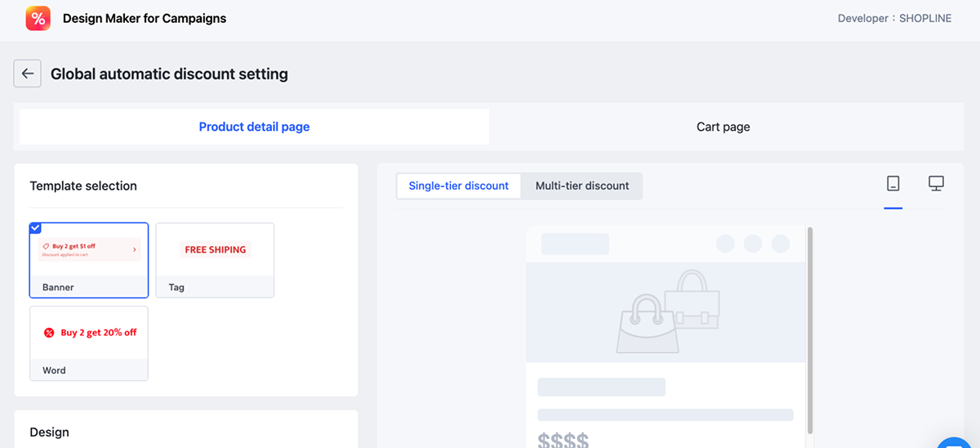Click the chevron arrow inside Banner template
This screenshot has height=448, width=980.
[x=135, y=249]
